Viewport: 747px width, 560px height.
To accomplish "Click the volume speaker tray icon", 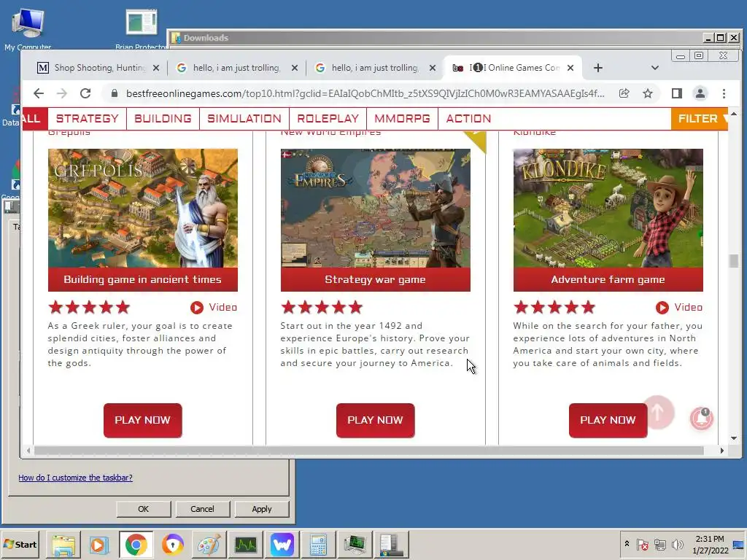I will (x=677, y=544).
